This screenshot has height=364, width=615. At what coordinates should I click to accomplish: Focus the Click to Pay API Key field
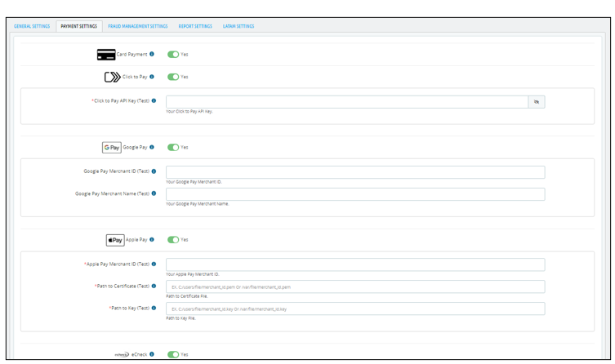(346, 102)
